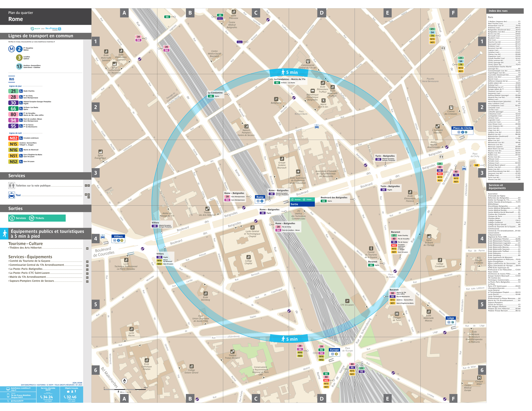The image size is (532, 411).
Task: Click the B4 grid reference beside Théâtre des Arts Hébertot
Action: (x=87, y=248)
